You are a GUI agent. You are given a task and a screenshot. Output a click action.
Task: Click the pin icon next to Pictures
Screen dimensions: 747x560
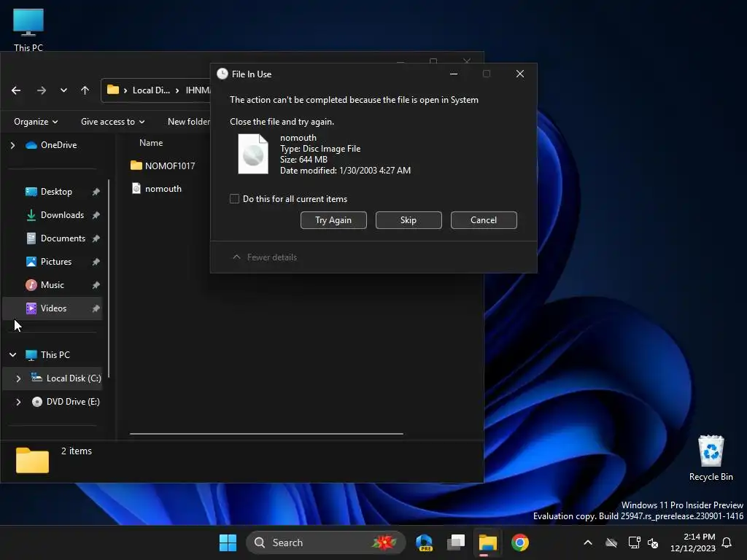96,262
